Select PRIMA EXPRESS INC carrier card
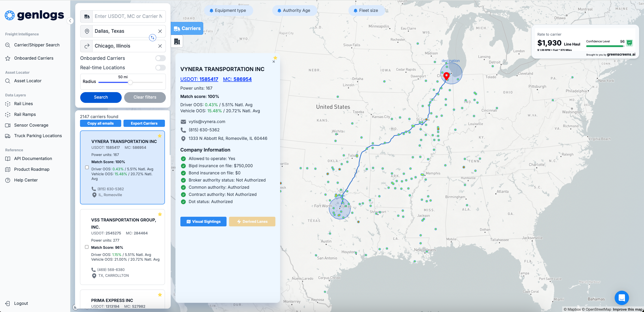The height and width of the screenshot is (312, 644). tap(123, 299)
